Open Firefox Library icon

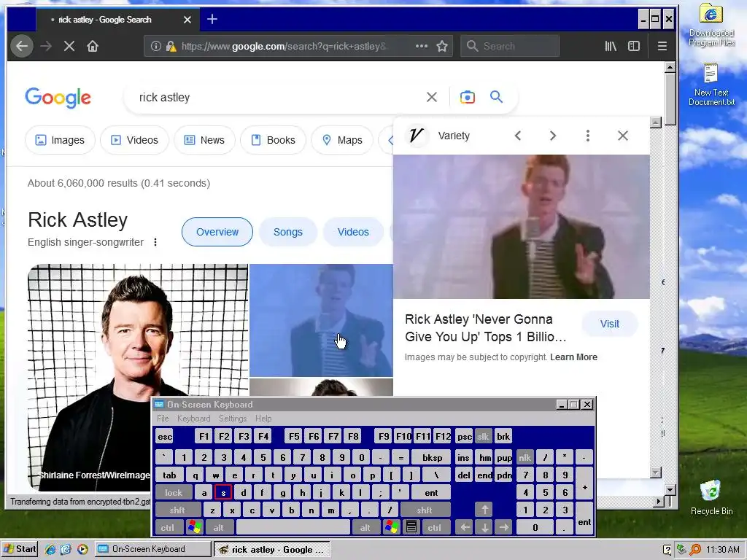[x=611, y=46]
